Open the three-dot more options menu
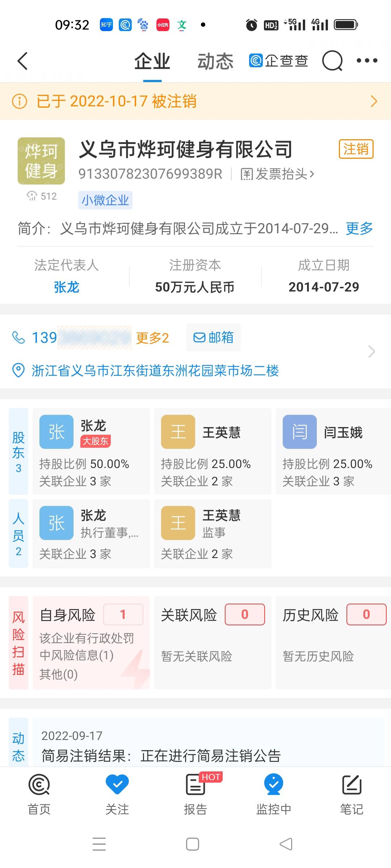The height and width of the screenshot is (868, 391). (367, 61)
